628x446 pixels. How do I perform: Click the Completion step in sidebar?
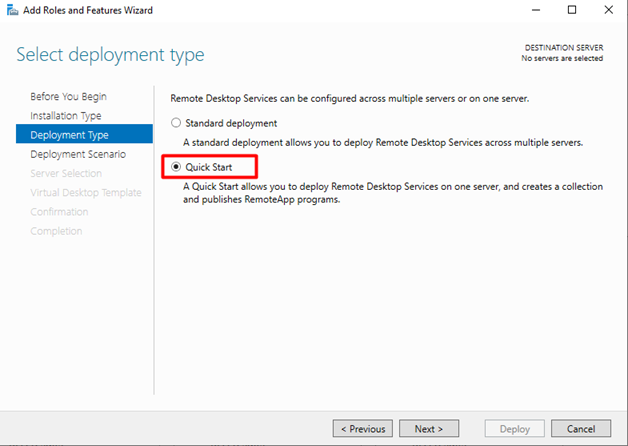[x=56, y=231]
